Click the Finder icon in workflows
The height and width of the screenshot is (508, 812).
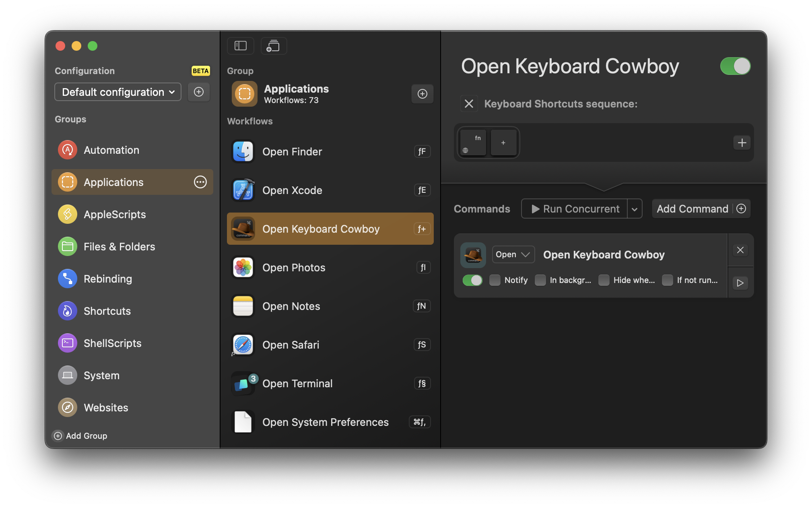coord(243,151)
